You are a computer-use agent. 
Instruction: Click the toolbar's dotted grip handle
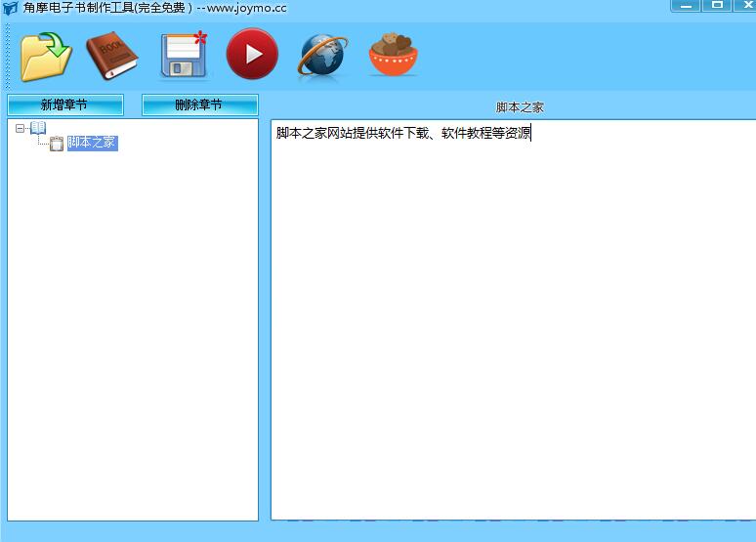click(7, 56)
